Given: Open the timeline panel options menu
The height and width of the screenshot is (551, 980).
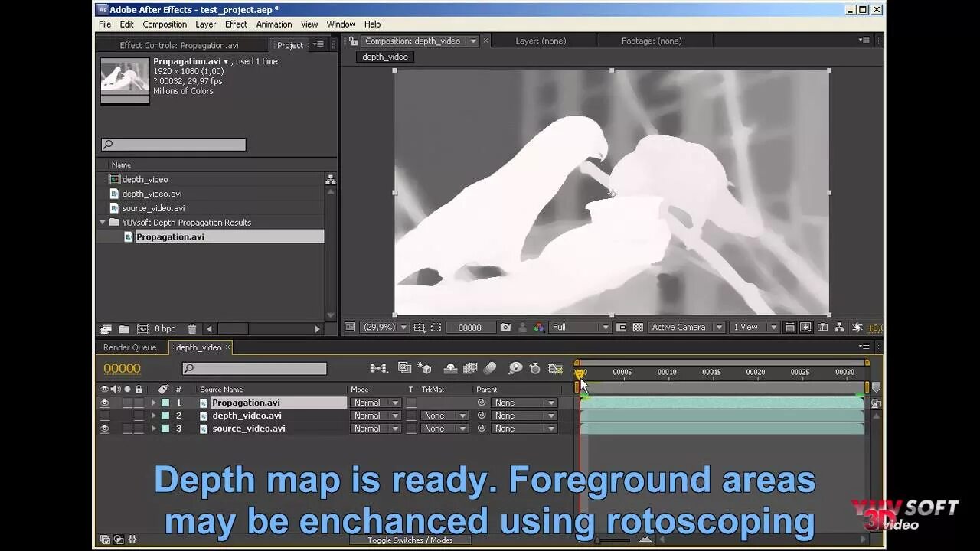Looking at the screenshot, I should 864,347.
